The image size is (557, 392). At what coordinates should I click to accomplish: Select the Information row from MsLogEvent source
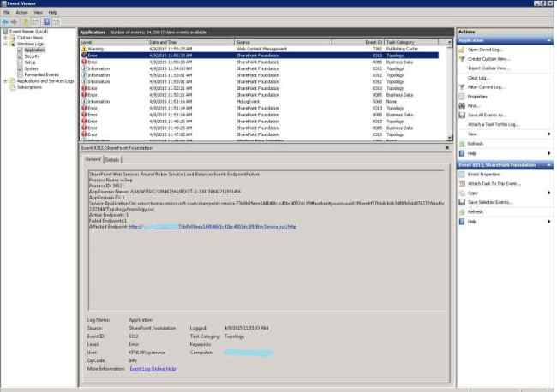click(260, 102)
